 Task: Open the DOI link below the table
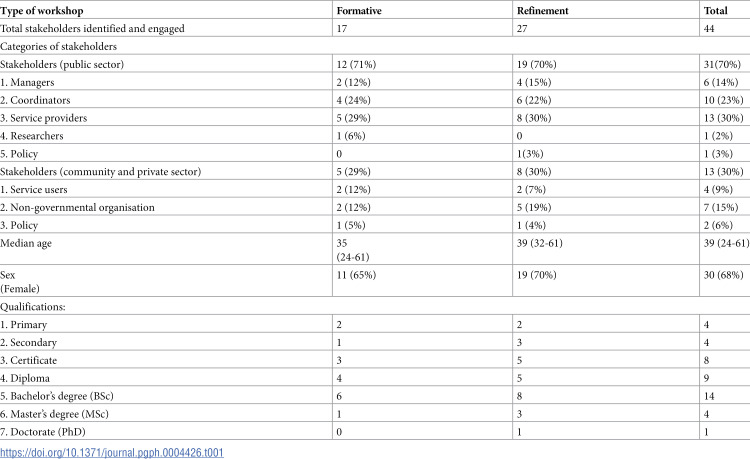click(x=112, y=452)
